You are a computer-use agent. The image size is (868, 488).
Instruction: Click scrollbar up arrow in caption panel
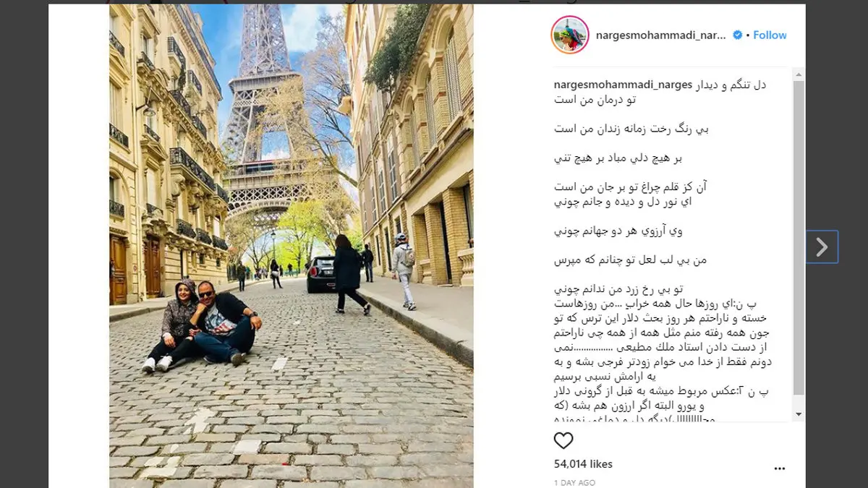coord(799,74)
